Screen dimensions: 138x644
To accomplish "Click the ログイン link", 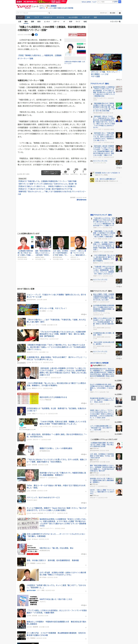I will click(42, 8).
